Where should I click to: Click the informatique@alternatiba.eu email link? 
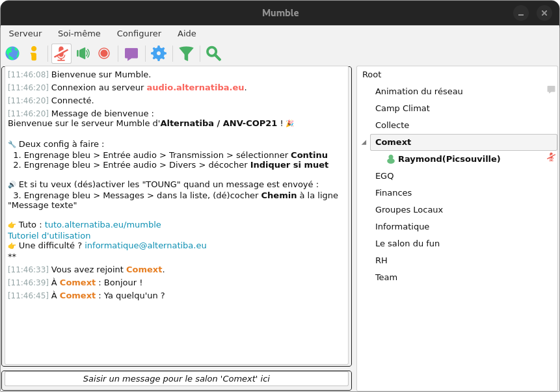coord(146,245)
